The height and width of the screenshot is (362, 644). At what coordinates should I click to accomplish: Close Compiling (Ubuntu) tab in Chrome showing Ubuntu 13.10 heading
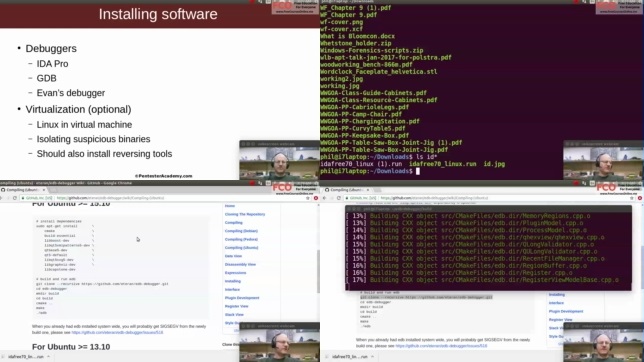pyautogui.click(x=44, y=190)
